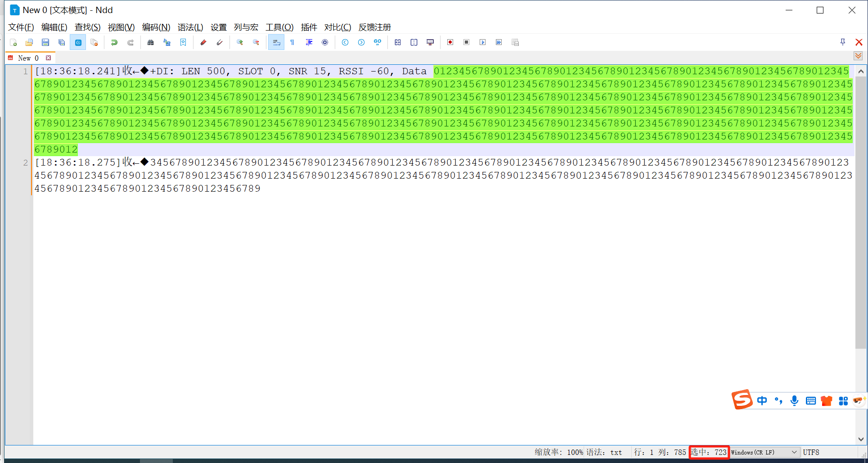Create a new file with toolbar icon

(x=13, y=42)
